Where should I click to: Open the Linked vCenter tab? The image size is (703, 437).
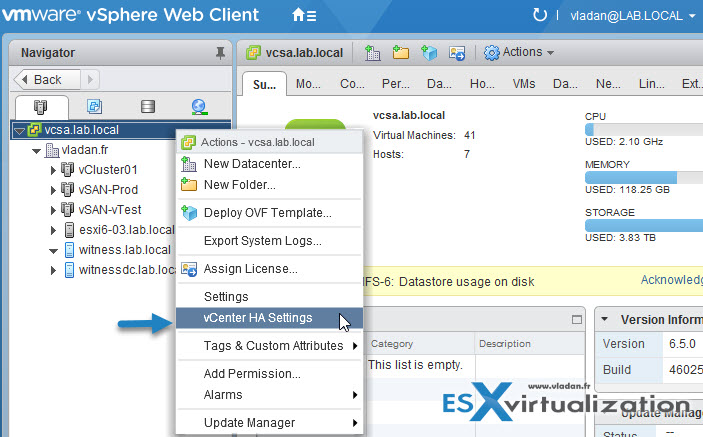coord(651,84)
